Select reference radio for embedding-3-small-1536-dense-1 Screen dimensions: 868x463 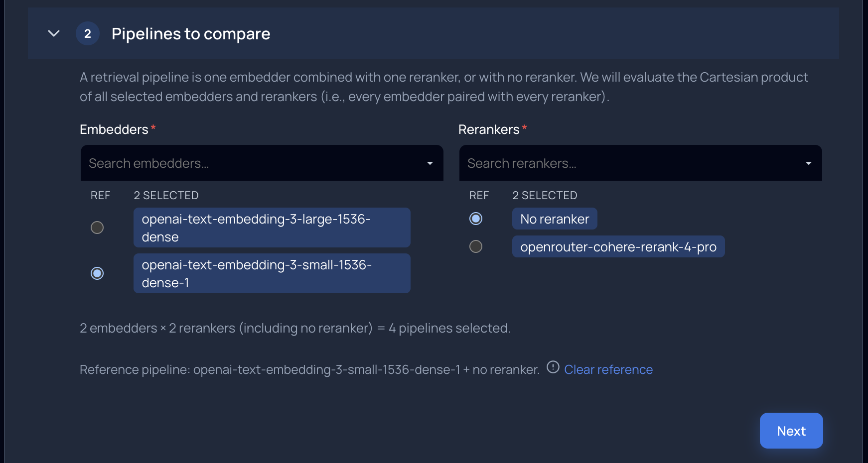point(97,273)
